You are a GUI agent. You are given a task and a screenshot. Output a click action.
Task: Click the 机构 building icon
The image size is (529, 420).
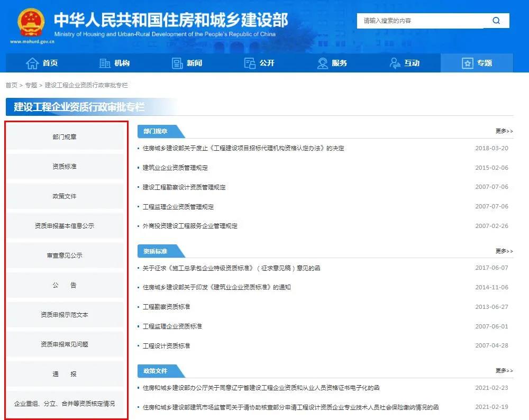tap(105, 63)
